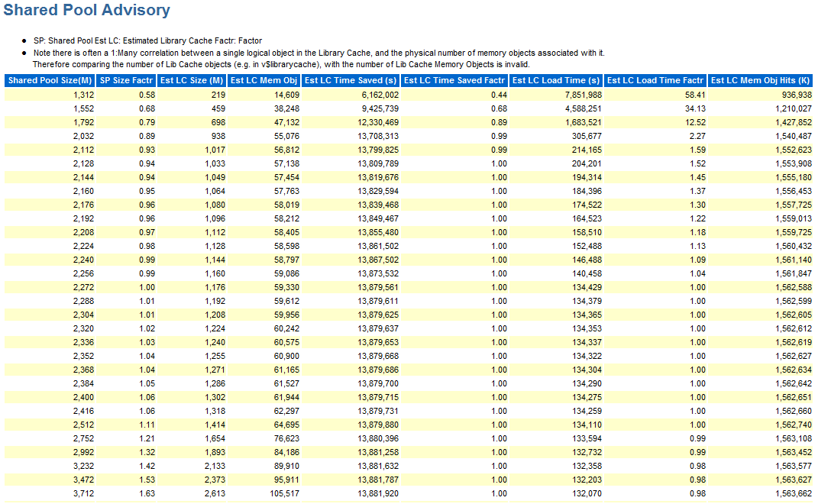The width and height of the screenshot is (818, 504).
Task: Click the Est LC Load Time Factr header
Action: (x=655, y=81)
